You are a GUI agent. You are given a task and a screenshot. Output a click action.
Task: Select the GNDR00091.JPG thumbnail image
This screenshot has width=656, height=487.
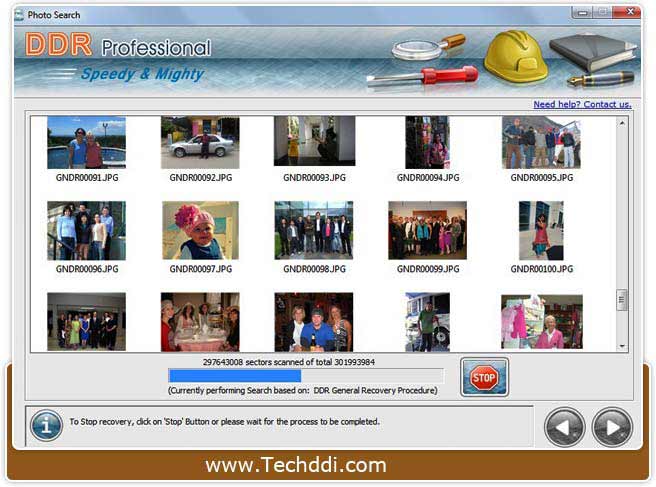(87, 142)
